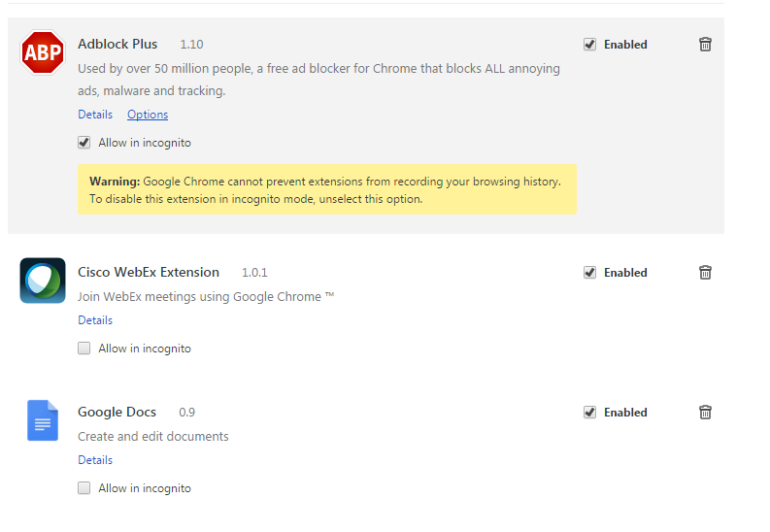Allow Cisco WebEx Extension in incognito

[84, 348]
